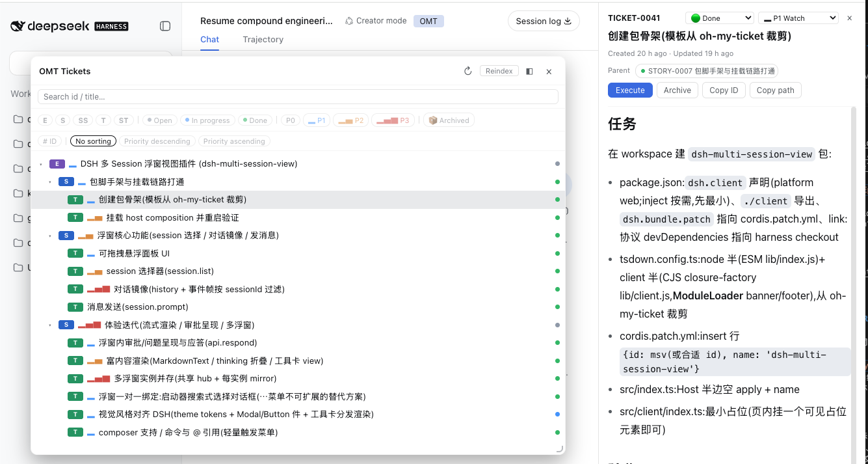The image size is (868, 464).
Task: Click the blue status dot on 视觉风格对齐 DSH row
Action: (x=557, y=415)
